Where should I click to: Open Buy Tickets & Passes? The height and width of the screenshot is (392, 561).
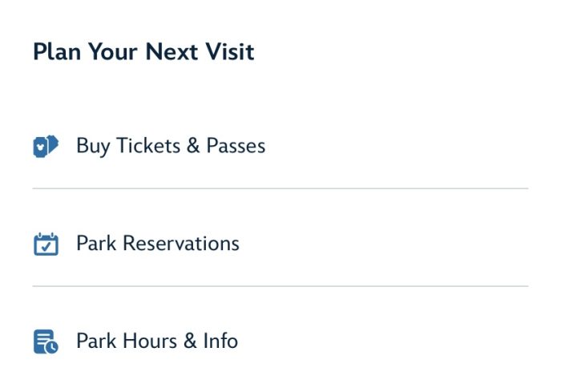point(170,146)
